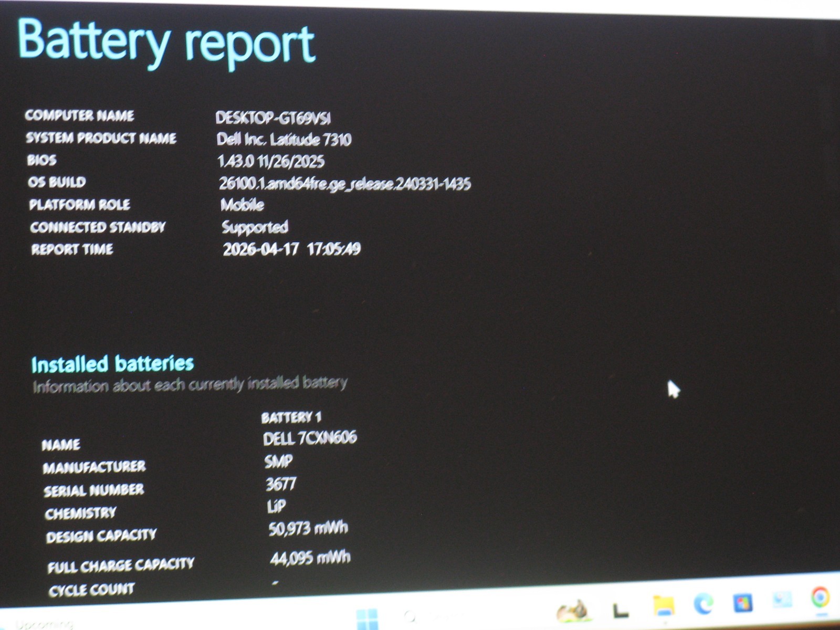Click the CONNECTED STANDBY label
The width and height of the screenshot is (840, 630).
[98, 227]
